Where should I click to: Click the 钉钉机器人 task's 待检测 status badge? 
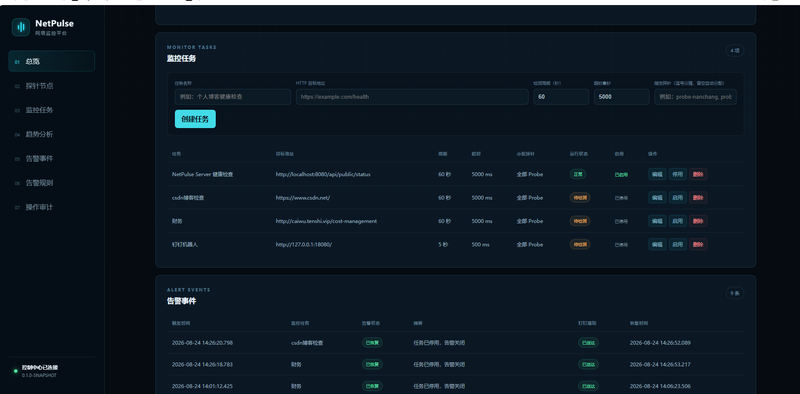pyautogui.click(x=580, y=244)
